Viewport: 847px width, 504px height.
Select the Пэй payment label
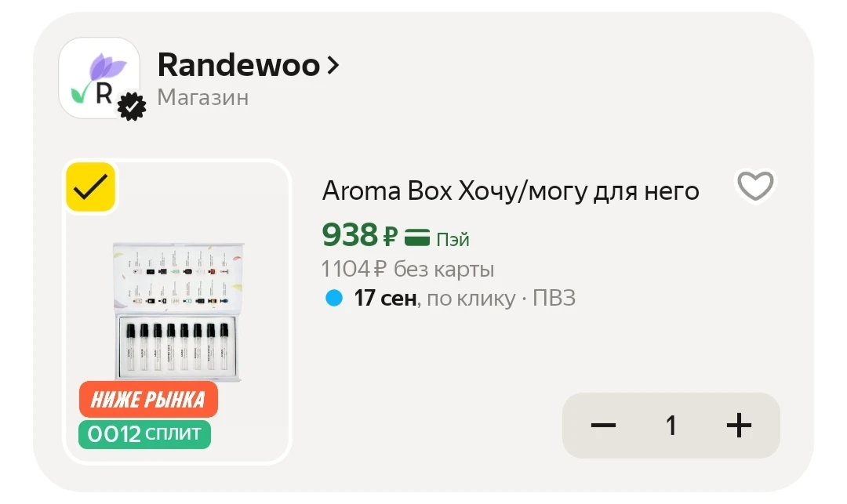coord(453,239)
